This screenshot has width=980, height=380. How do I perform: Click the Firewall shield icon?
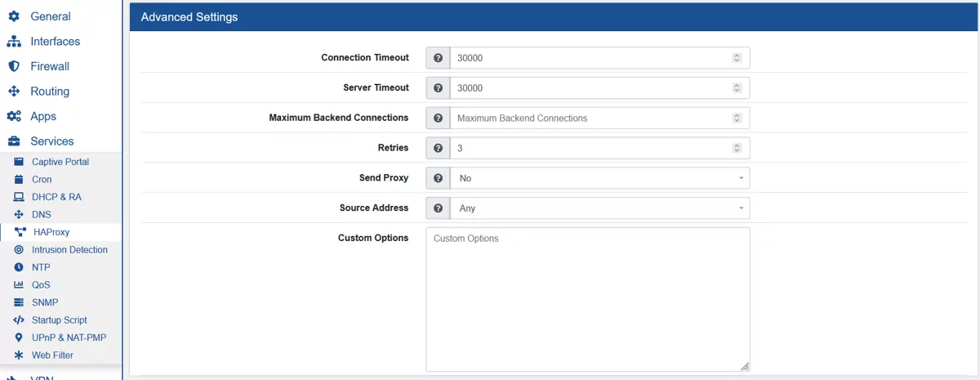pyautogui.click(x=14, y=66)
